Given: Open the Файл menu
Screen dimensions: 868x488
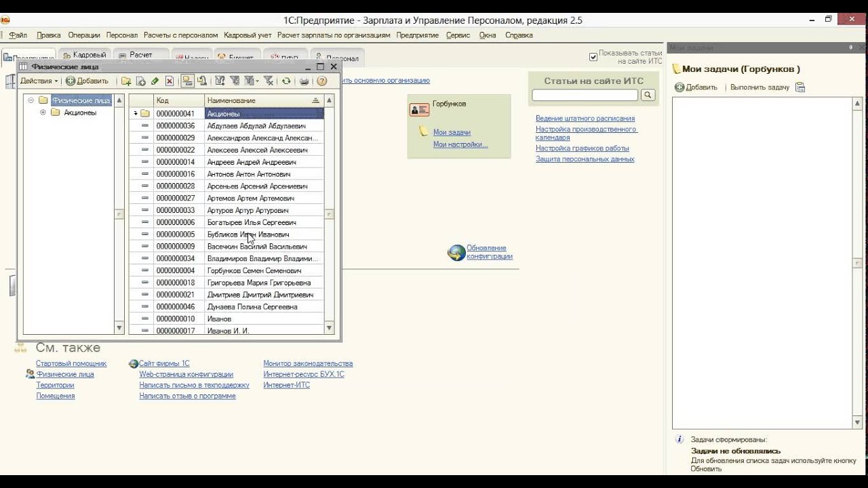Looking at the screenshot, I should (x=18, y=35).
